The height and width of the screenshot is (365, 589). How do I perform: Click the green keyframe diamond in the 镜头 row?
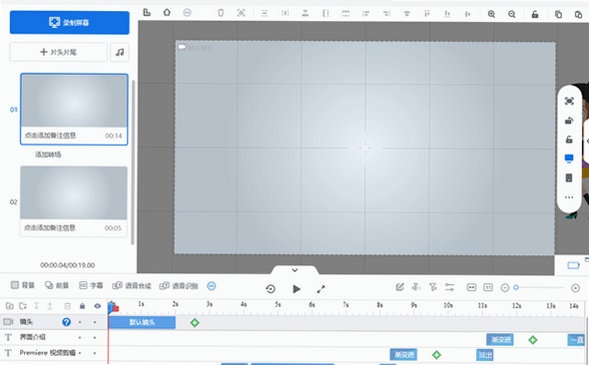coord(195,323)
